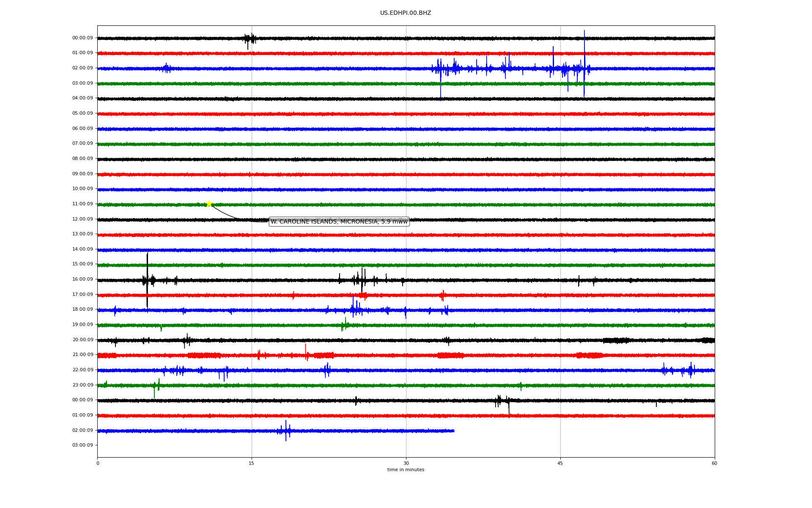Image resolution: width=812 pixels, height=508 pixels.
Task: Click the end of the last blue trace
Action: tap(453, 431)
